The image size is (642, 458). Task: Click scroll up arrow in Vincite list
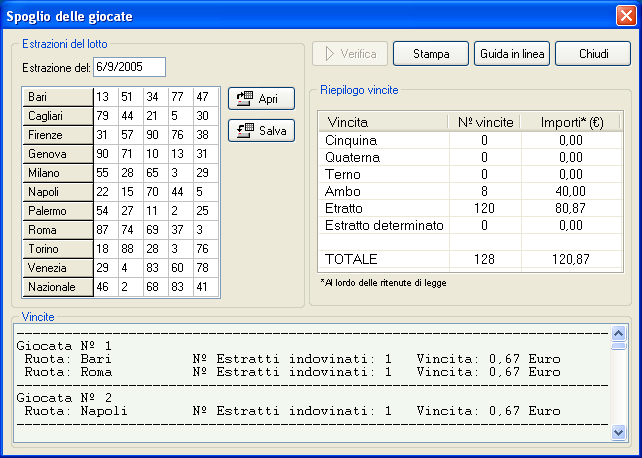[x=618, y=334]
